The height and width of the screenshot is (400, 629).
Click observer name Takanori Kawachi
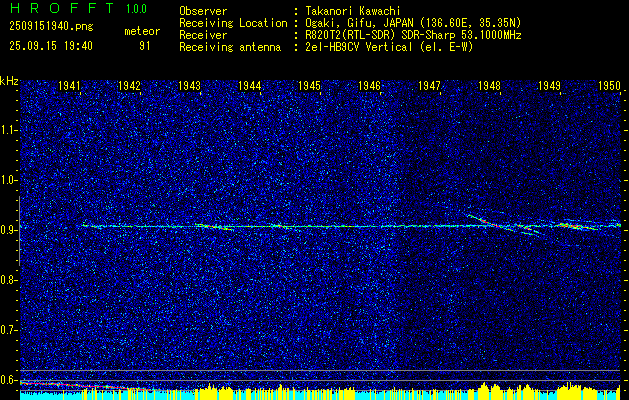point(352,11)
